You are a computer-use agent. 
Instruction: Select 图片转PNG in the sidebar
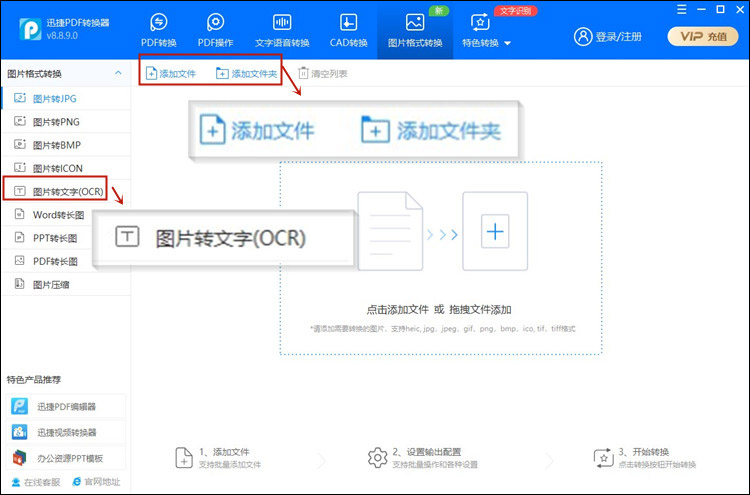pyautogui.click(x=66, y=121)
